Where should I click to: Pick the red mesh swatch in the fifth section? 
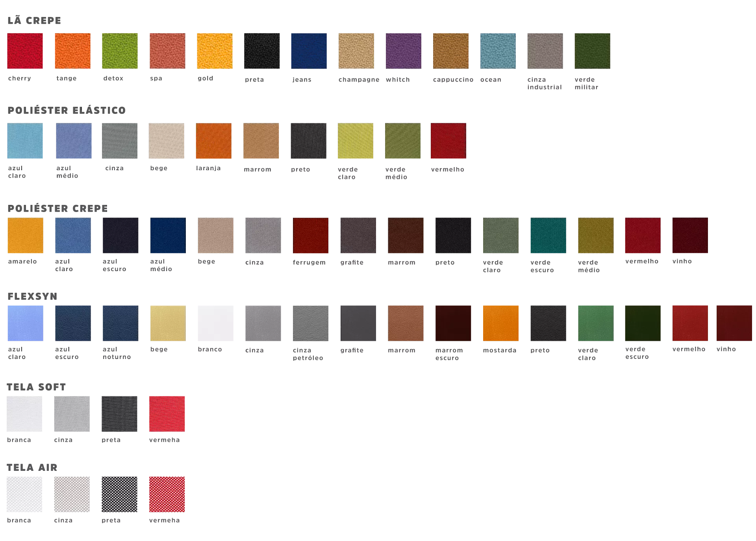167,413
